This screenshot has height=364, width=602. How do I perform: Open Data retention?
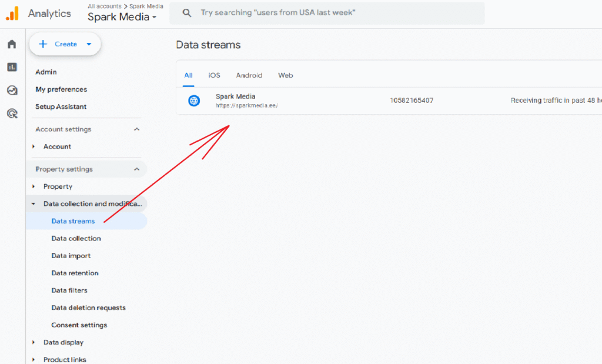click(x=75, y=273)
